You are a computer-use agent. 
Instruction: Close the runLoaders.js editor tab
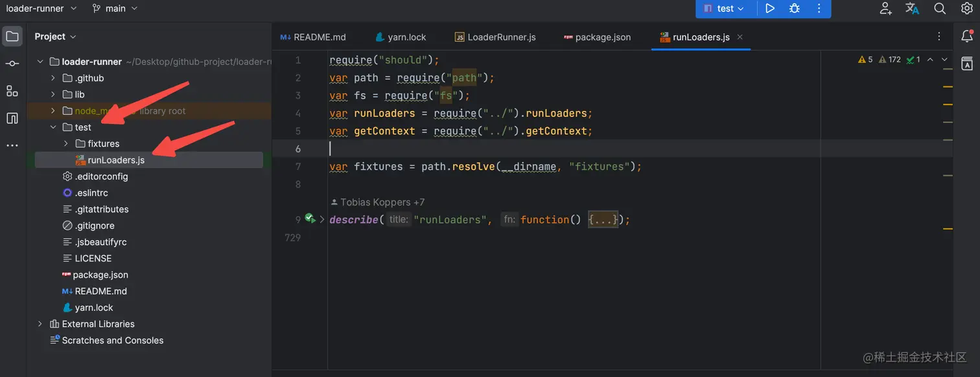(x=740, y=37)
